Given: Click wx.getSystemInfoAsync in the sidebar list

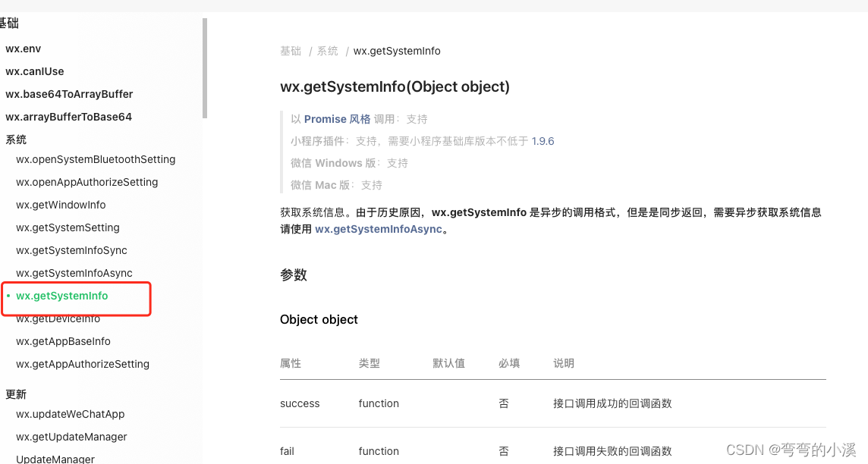Looking at the screenshot, I should [74, 273].
